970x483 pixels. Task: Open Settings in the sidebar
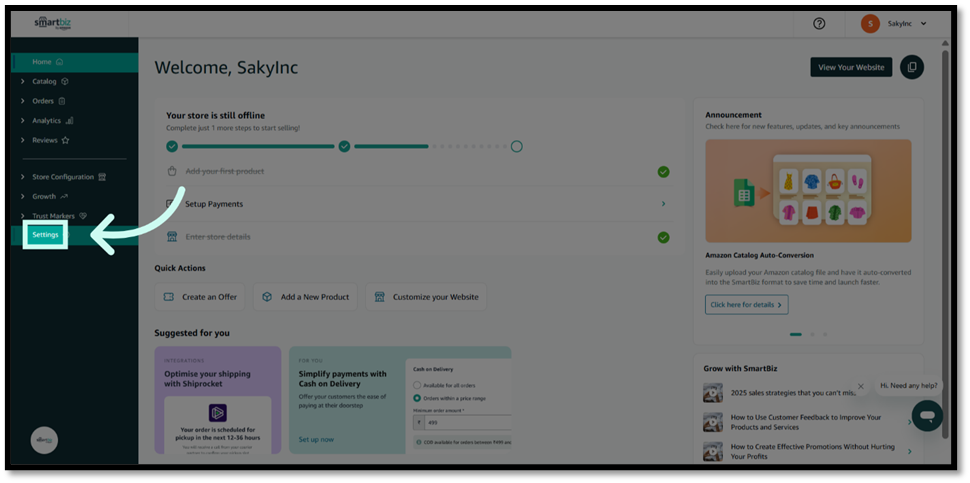[45, 235]
